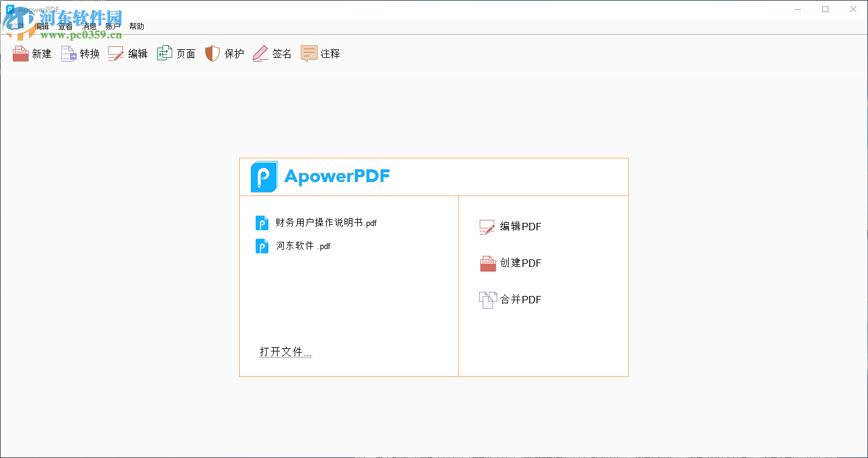Screen dimensions: 868x458
Task: Open the 页面 (Pages) tool
Action: pos(164,53)
